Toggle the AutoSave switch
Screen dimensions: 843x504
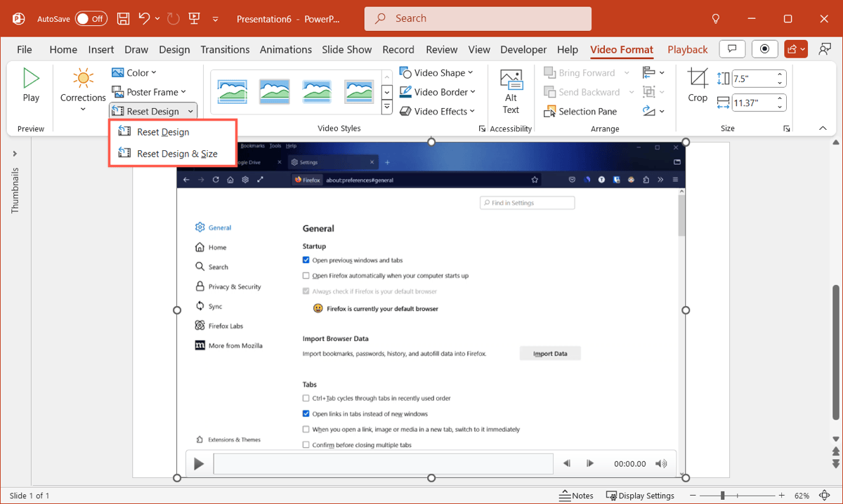(x=91, y=19)
